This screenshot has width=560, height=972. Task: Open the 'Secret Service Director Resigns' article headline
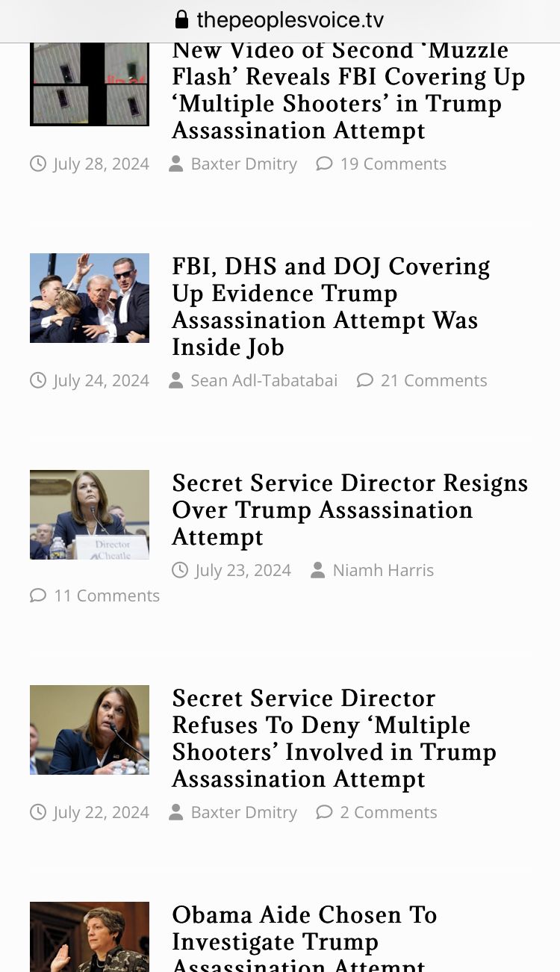pos(350,510)
